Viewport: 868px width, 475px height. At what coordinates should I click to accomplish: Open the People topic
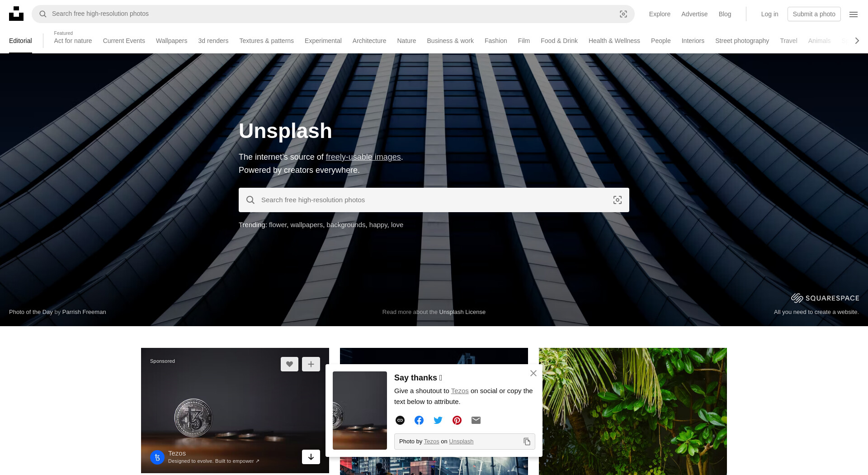click(x=660, y=41)
